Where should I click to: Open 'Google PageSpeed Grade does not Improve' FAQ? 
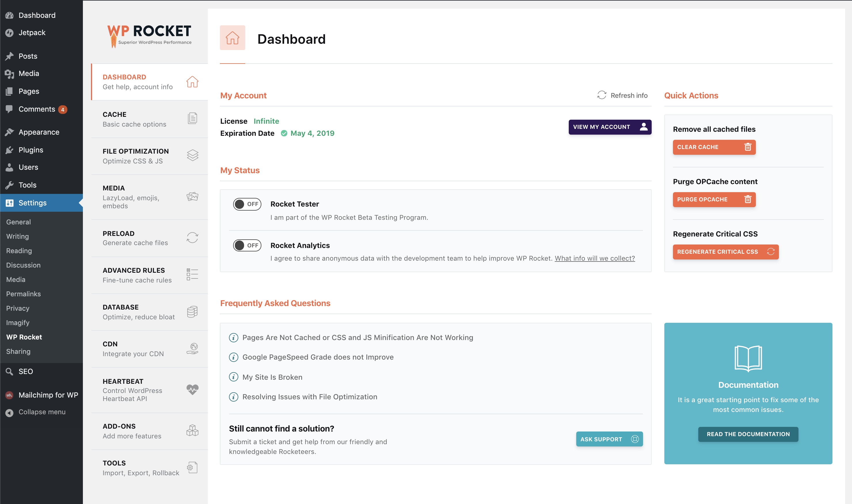(x=318, y=357)
